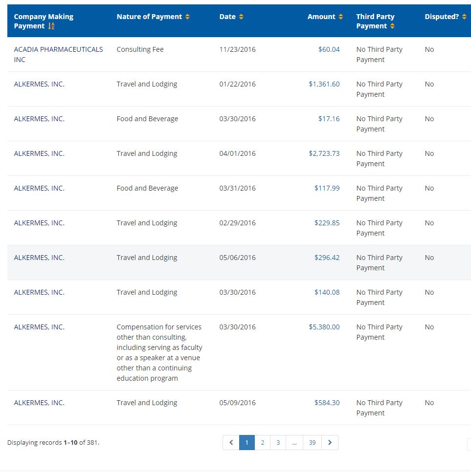Open the $117.99 amount link
Image resolution: width=471 pixels, height=476 pixels.
[327, 188]
